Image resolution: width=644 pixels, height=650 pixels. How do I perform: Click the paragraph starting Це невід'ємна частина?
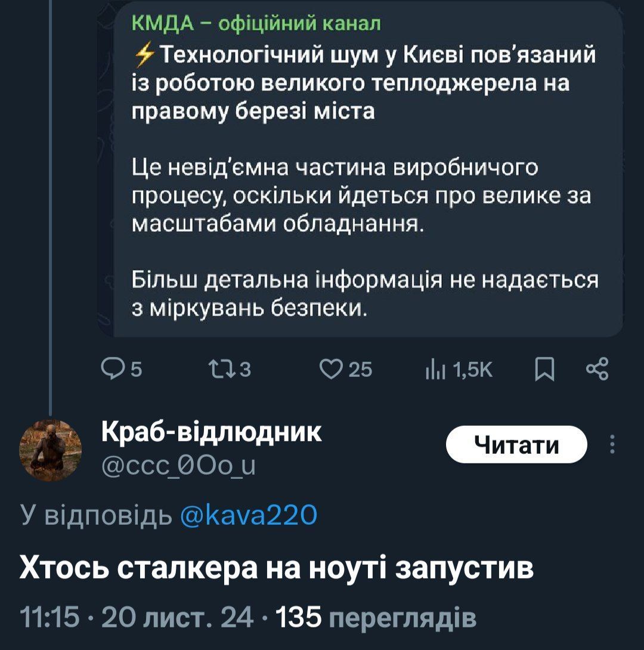coord(361,196)
